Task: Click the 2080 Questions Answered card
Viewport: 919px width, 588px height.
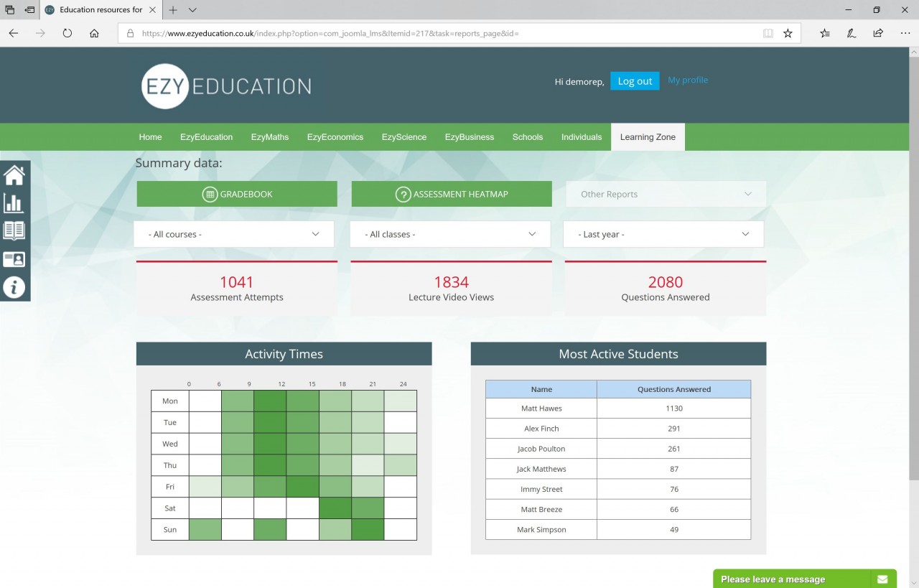Action: (x=666, y=289)
